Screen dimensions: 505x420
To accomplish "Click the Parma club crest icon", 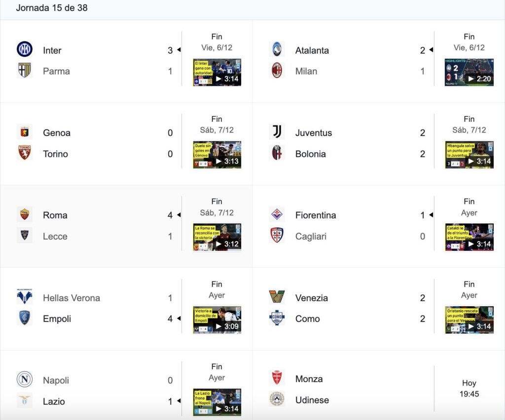I will pyautogui.click(x=25, y=70).
